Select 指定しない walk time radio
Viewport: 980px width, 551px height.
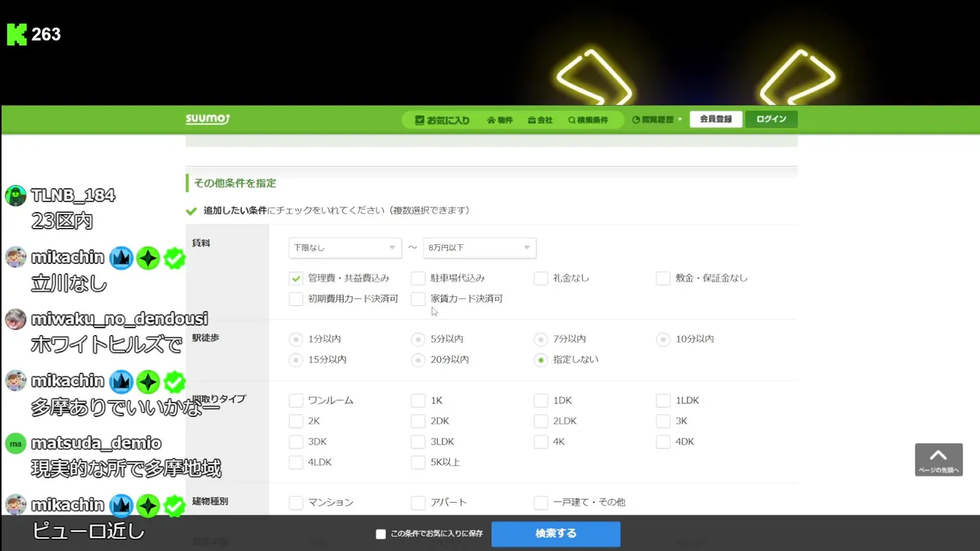(541, 360)
